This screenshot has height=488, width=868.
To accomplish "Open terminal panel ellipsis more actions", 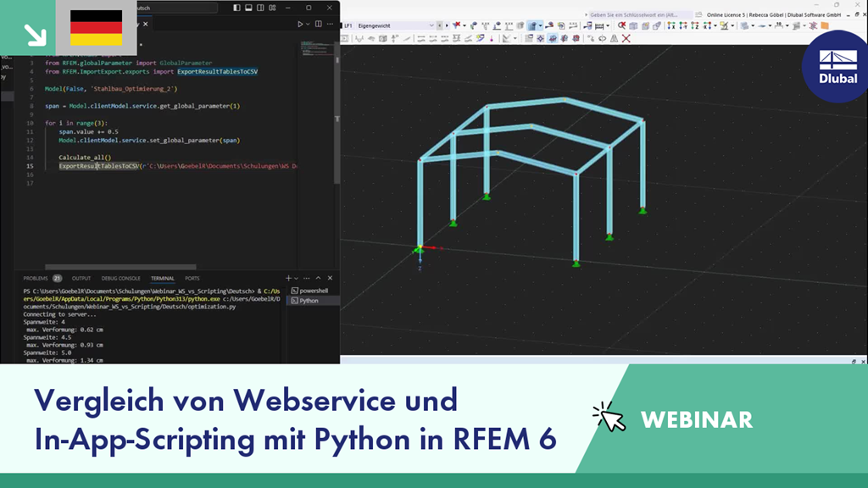I will (x=307, y=278).
